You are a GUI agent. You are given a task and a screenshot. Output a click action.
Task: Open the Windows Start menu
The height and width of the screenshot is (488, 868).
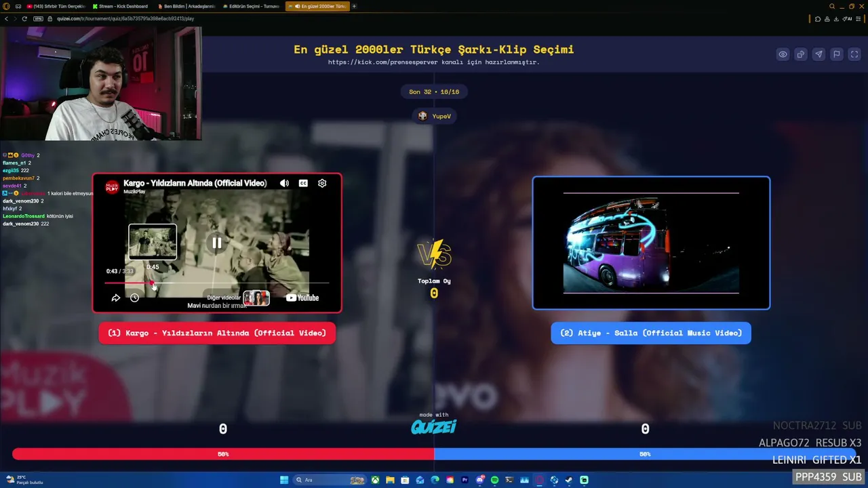(284, 480)
